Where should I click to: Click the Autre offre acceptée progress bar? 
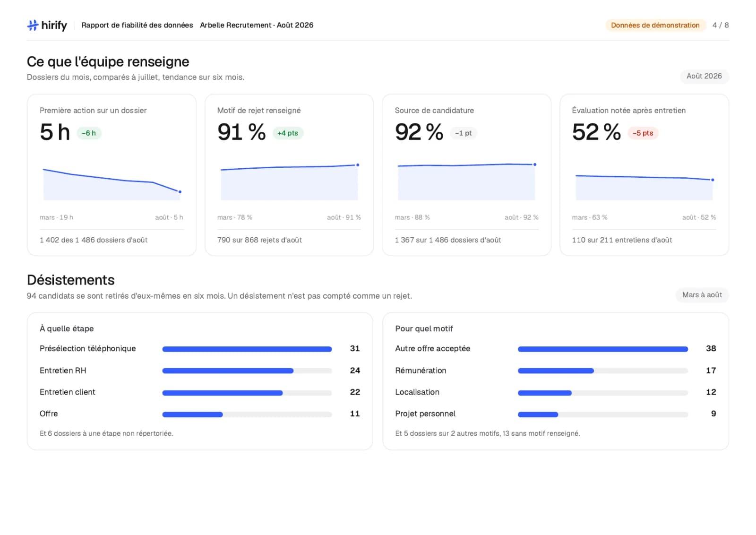pos(603,349)
